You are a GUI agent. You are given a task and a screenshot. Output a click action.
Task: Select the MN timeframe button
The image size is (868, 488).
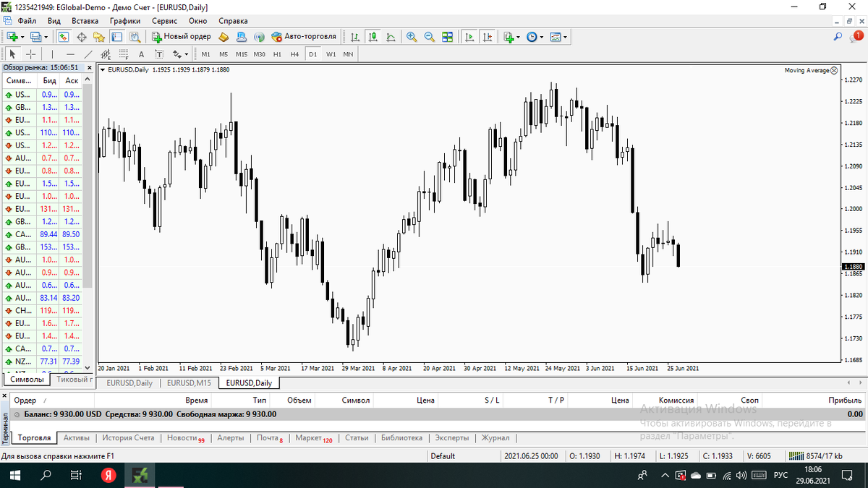349,54
